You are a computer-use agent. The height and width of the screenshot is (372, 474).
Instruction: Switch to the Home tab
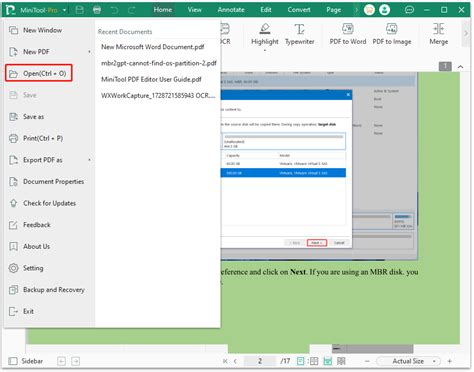[163, 10]
